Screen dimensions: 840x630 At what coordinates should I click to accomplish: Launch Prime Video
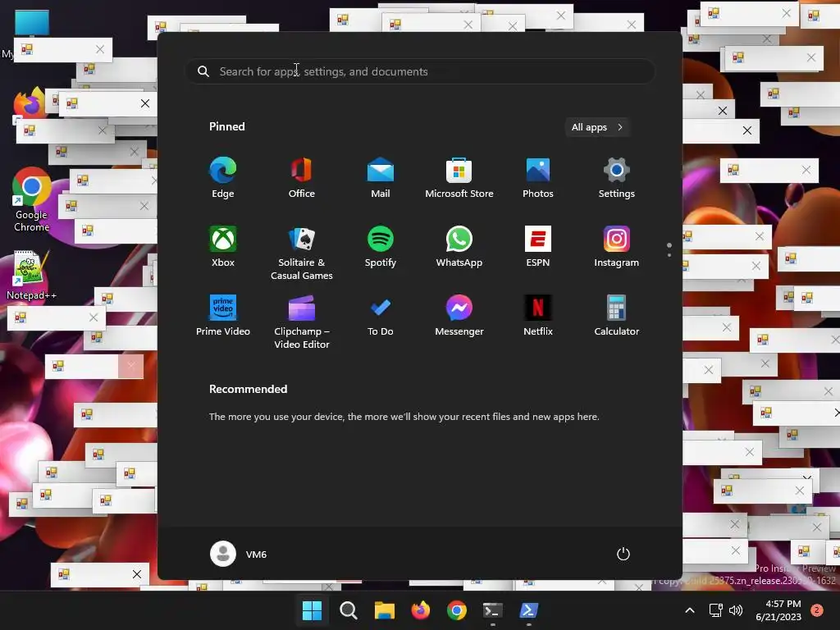[x=223, y=316]
